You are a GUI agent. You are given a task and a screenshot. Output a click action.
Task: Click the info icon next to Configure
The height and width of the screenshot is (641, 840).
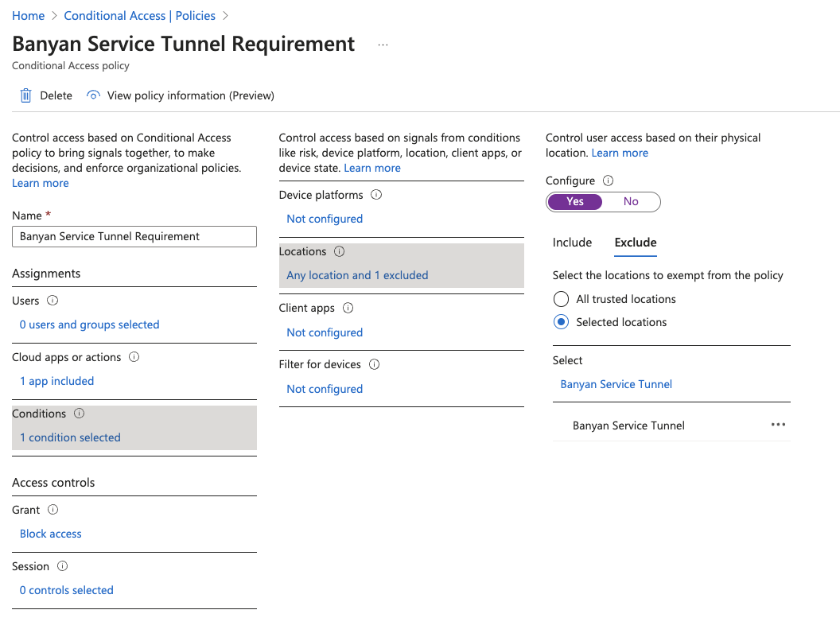tap(609, 181)
